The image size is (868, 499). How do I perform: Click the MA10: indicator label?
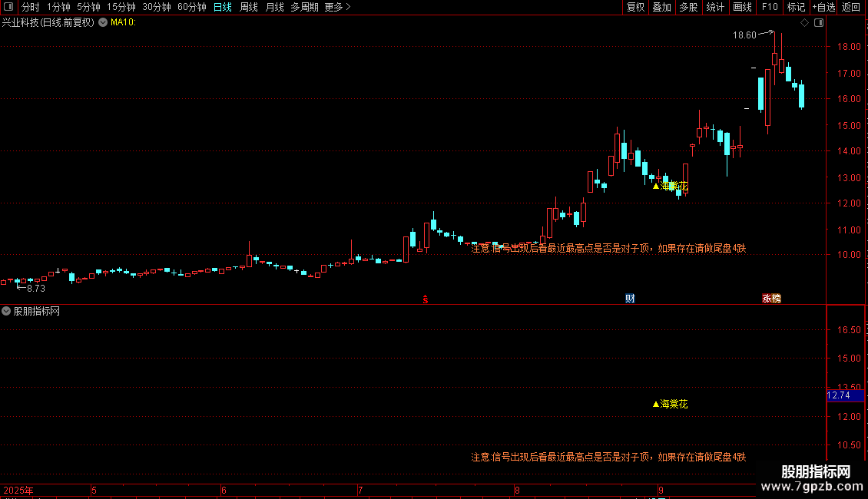[x=123, y=22]
